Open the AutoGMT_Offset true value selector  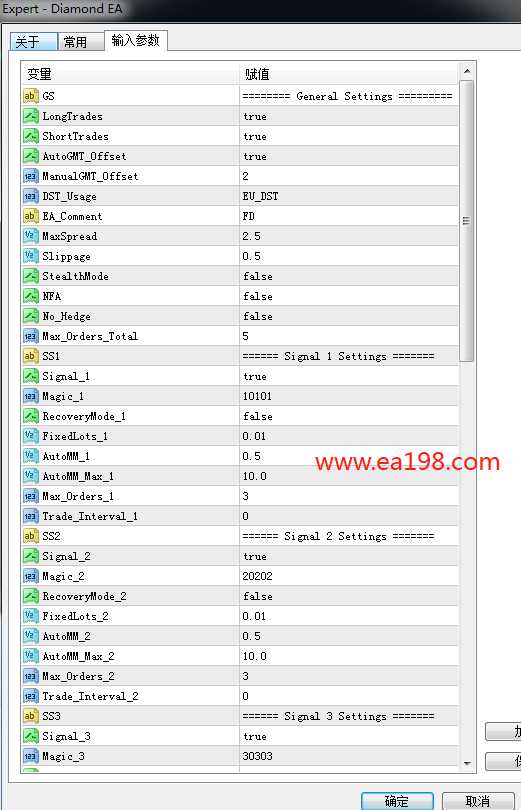click(349, 156)
